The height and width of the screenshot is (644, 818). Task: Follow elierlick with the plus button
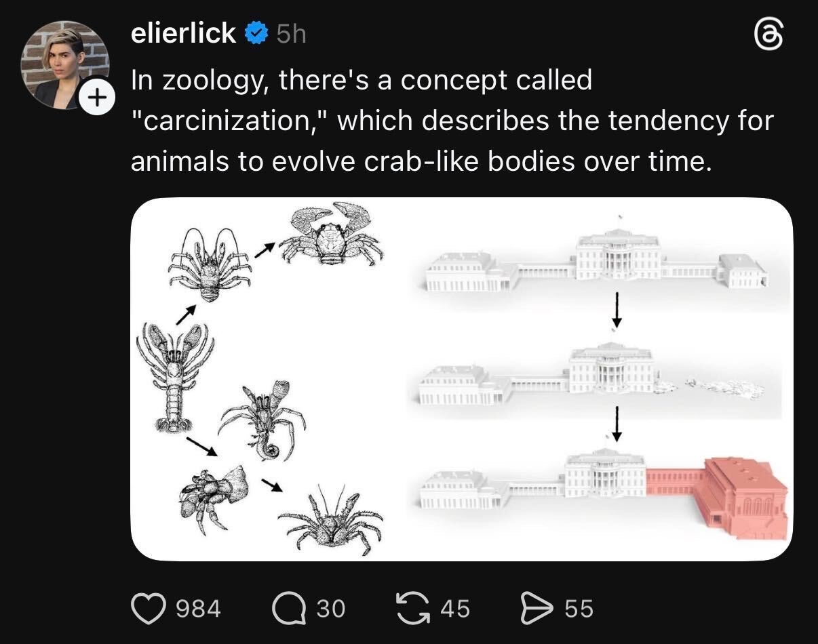pyautogui.click(x=96, y=100)
